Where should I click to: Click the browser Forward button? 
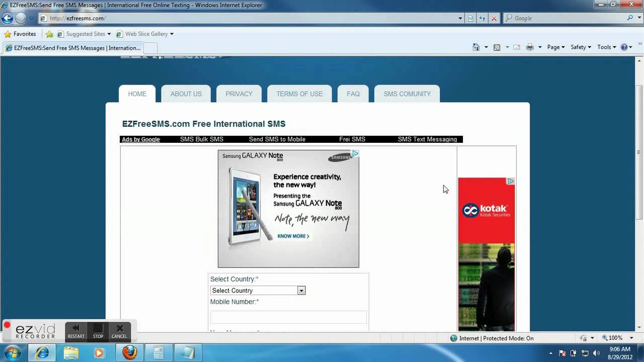click(21, 18)
